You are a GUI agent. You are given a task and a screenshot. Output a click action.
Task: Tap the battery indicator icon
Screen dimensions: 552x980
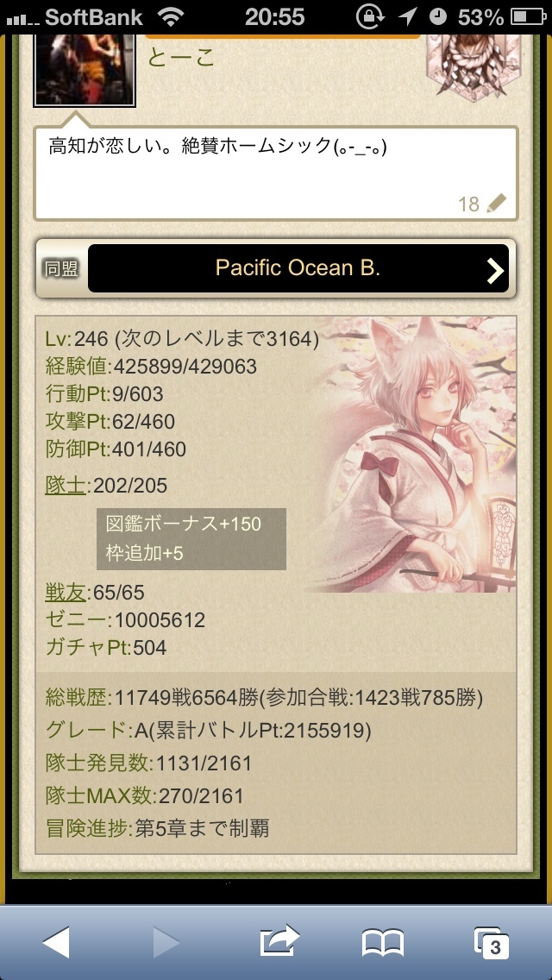(x=528, y=17)
